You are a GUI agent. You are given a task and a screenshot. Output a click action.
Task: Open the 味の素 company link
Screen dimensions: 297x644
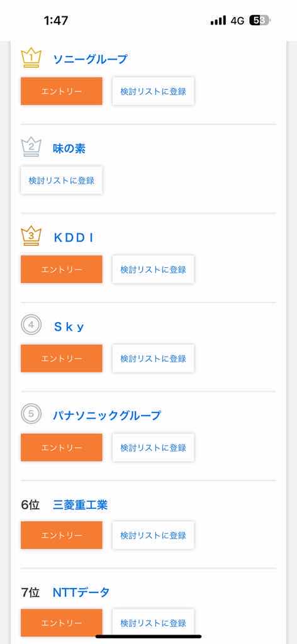(69, 148)
